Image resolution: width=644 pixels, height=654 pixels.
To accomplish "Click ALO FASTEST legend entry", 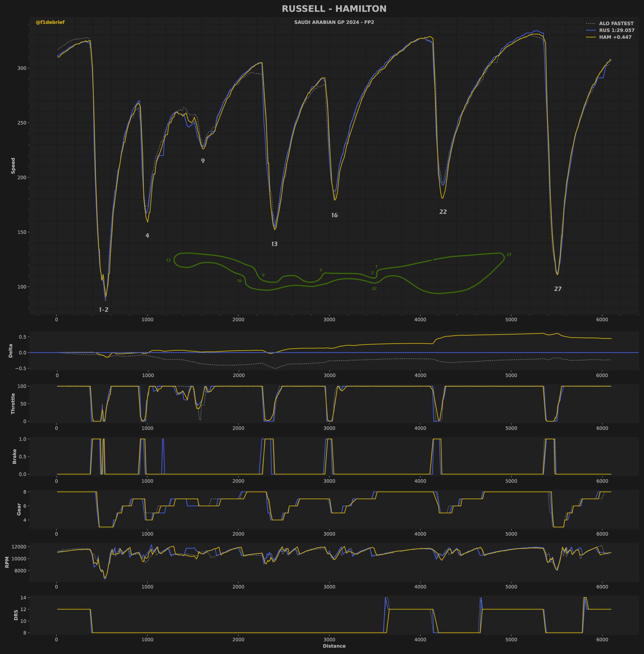I will pyautogui.click(x=616, y=24).
